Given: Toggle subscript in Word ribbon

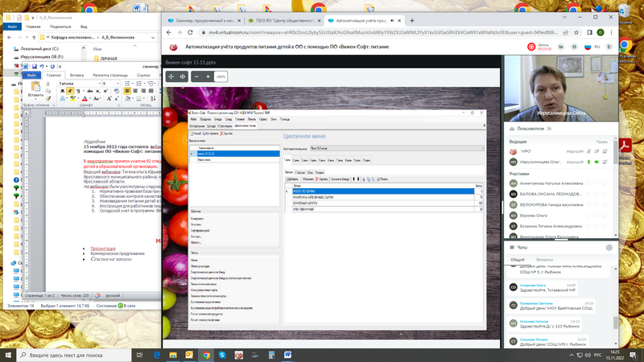Looking at the screenshot, I should point(97,91).
